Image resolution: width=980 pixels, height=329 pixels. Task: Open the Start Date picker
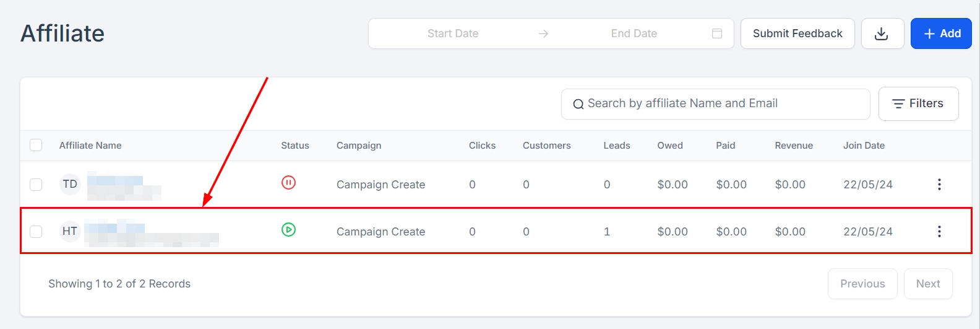pyautogui.click(x=453, y=33)
